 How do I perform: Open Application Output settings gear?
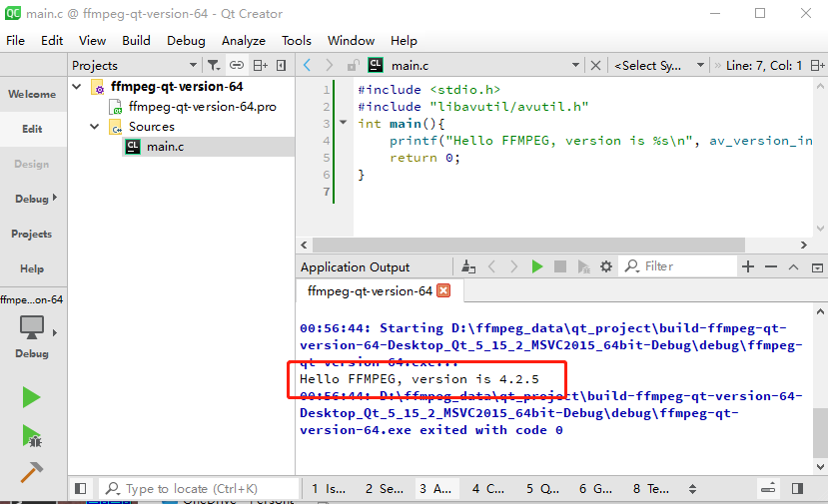pyautogui.click(x=606, y=266)
